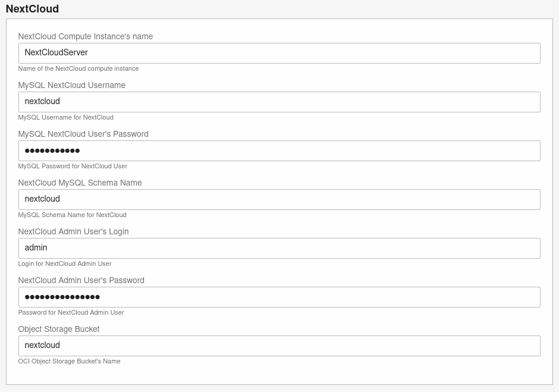Click the 'MySQL NextCloud Username' label
Screen dimensions: 559x392
point(71,85)
